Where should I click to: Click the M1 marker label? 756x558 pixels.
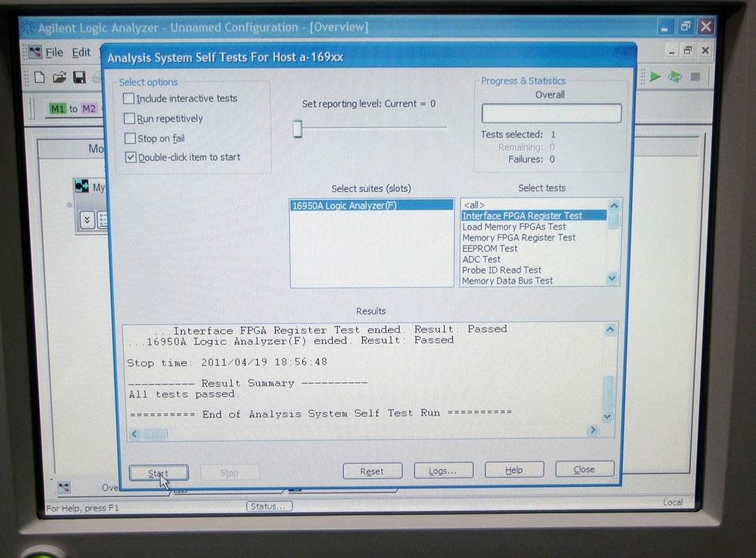point(58,109)
